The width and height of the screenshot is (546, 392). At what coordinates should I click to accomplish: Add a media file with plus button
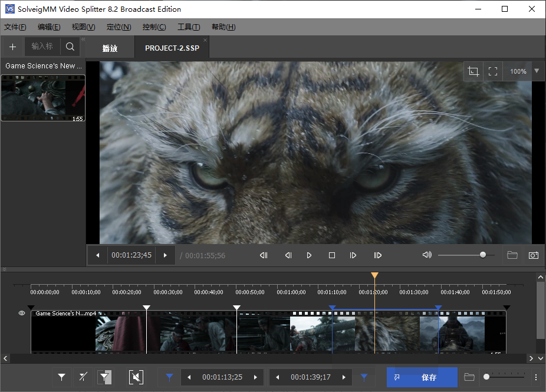[x=13, y=47]
